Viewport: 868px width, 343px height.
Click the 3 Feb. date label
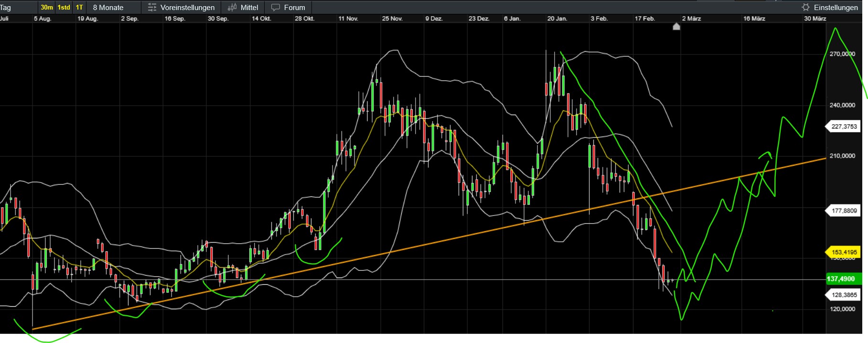599,19
